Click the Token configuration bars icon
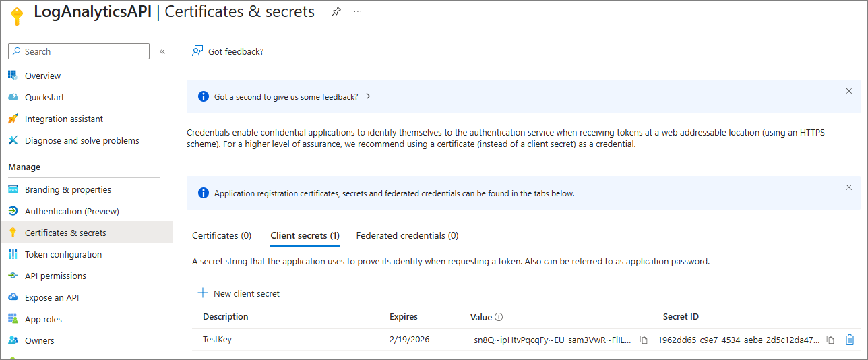Screen dimensions: 868x360 click(x=13, y=254)
